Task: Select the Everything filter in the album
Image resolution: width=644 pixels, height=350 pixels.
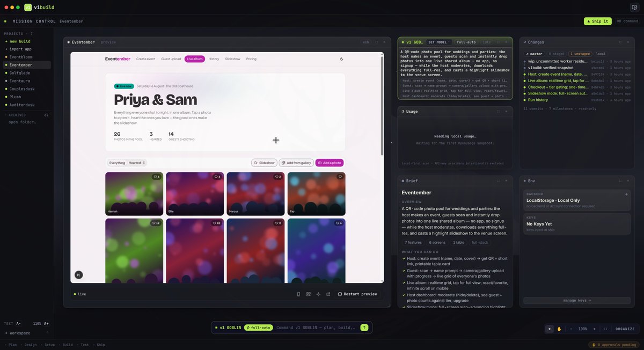Action: coord(117,163)
